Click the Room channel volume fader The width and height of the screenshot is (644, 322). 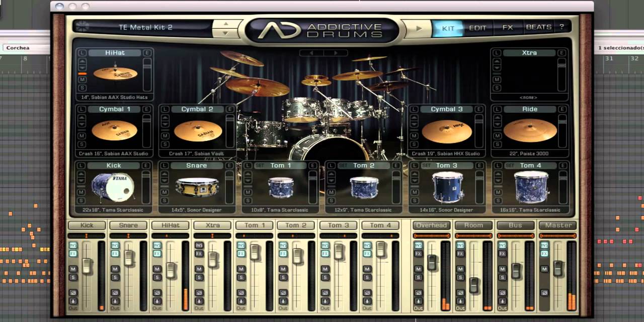point(474,285)
